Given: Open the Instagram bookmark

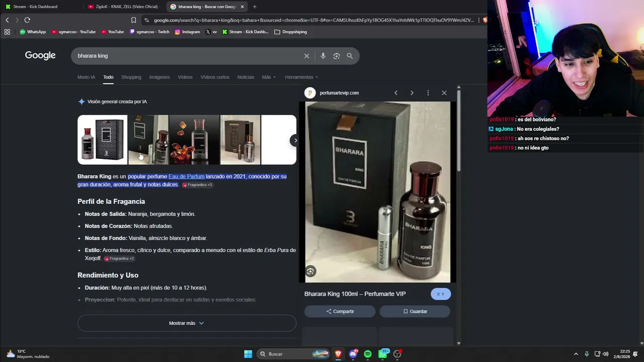Looking at the screenshot, I should click(x=187, y=32).
